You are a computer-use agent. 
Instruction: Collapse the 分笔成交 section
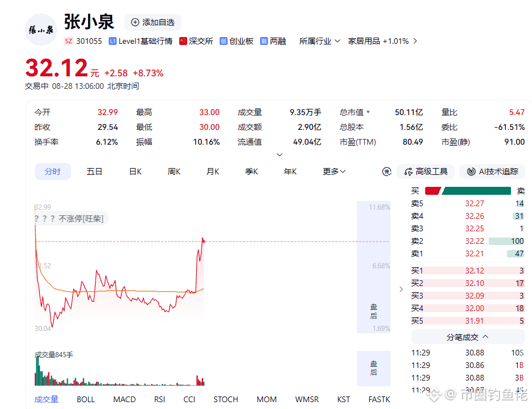point(468,337)
